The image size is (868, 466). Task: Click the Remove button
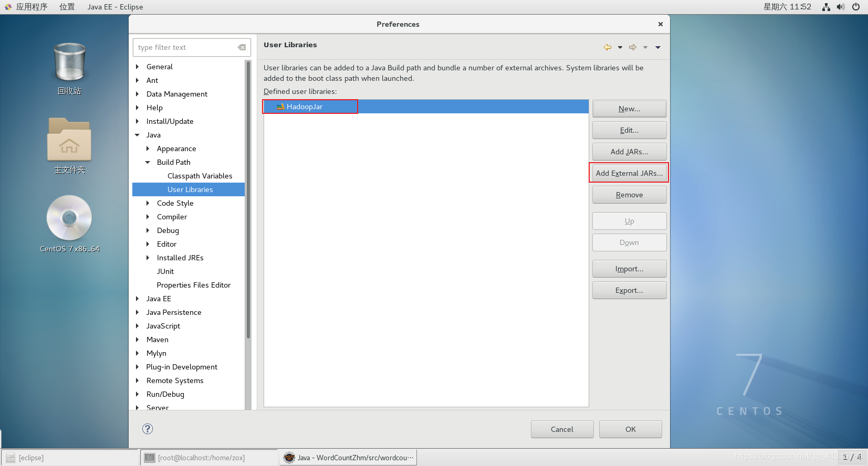pos(629,195)
